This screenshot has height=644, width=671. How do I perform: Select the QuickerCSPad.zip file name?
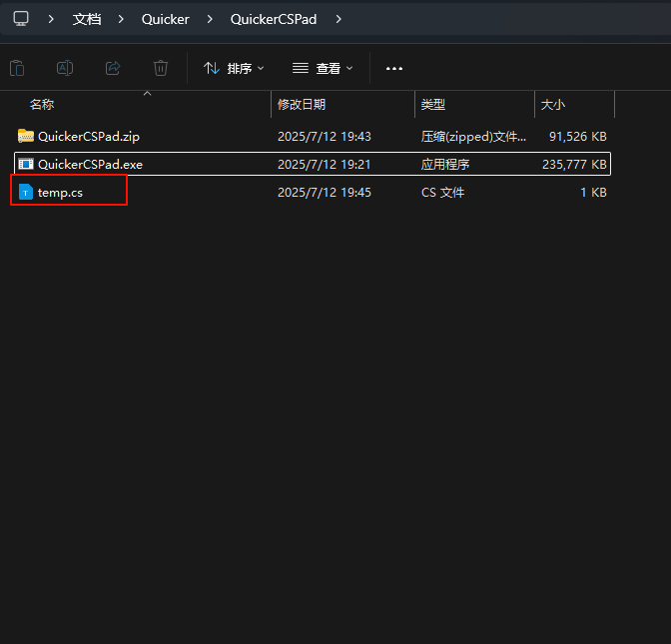[89, 136]
